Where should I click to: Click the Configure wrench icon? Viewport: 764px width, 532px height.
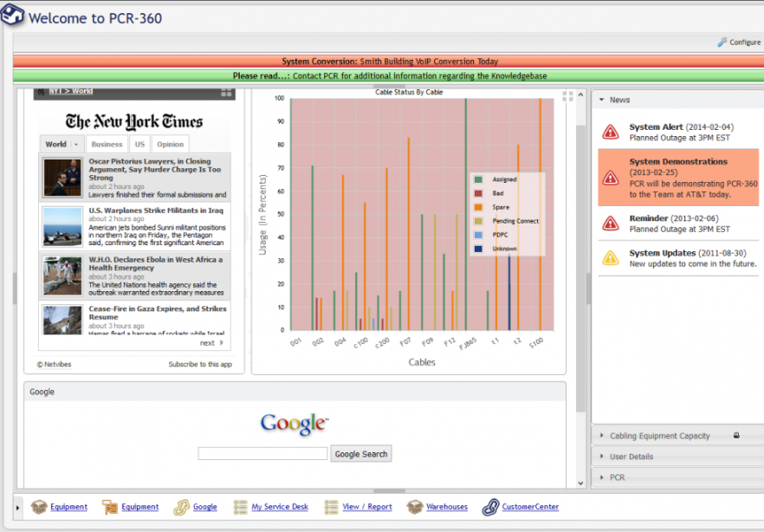[722, 42]
